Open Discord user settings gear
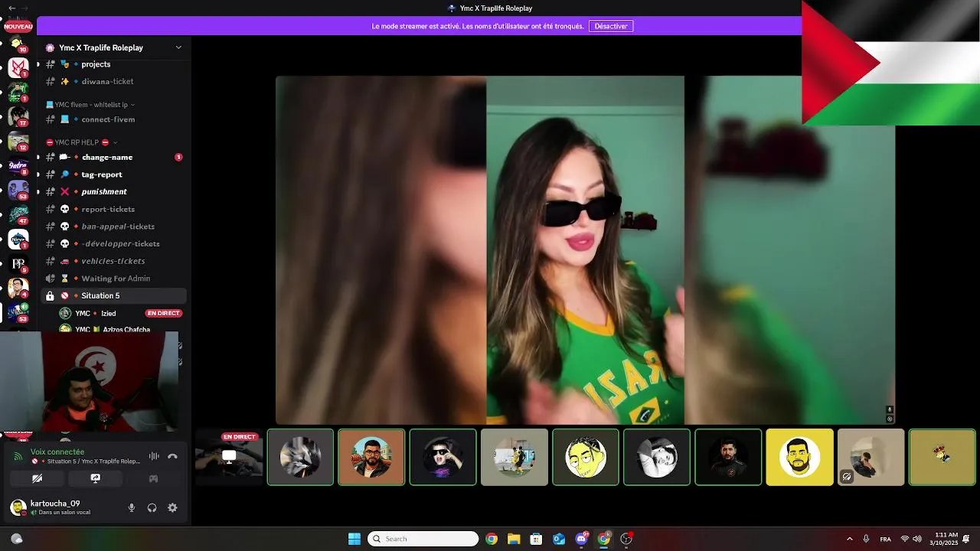Viewport: 980px width, 551px height. 172,507
